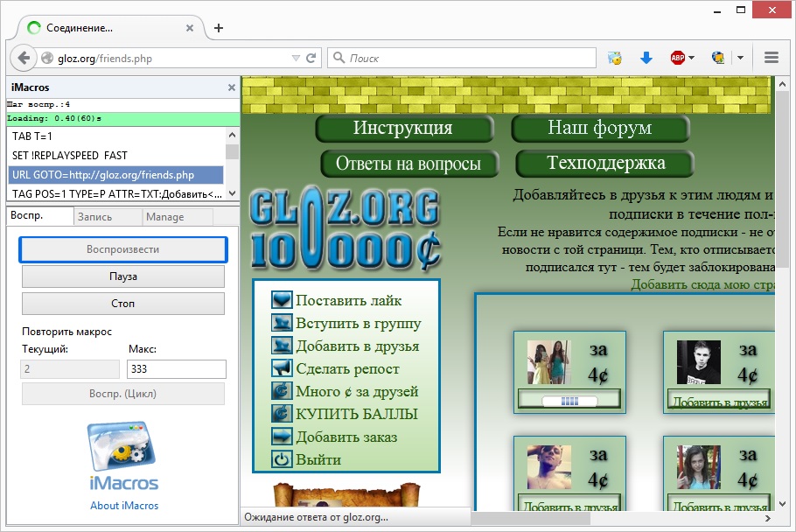Open the About iMacros link
The image size is (796, 532).
(x=124, y=506)
